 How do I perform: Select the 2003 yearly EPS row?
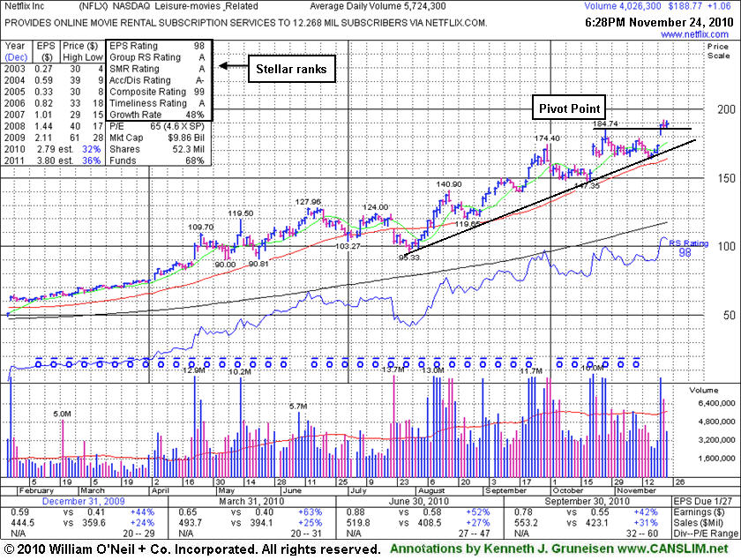(x=54, y=69)
